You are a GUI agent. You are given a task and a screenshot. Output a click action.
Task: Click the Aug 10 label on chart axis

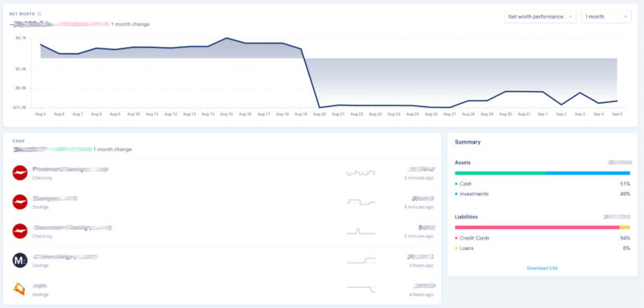pos(134,114)
